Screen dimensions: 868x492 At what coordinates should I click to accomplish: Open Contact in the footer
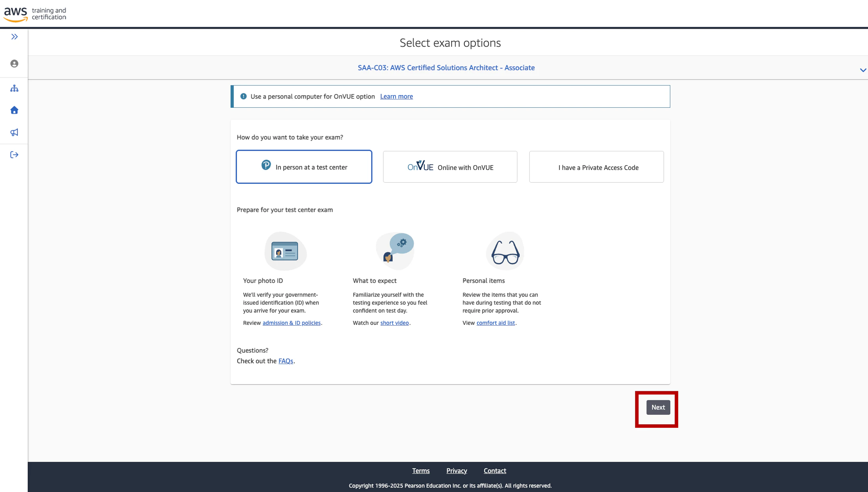pyautogui.click(x=495, y=471)
